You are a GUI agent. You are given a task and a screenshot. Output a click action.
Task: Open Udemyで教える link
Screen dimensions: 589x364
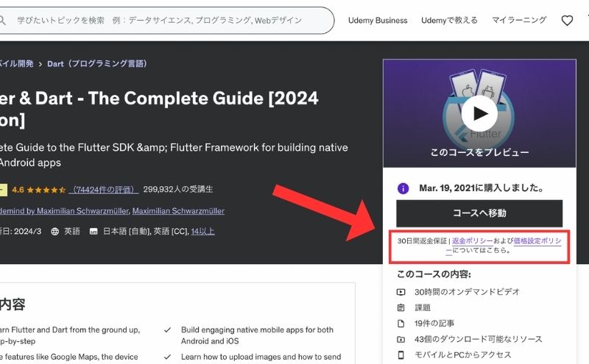(449, 21)
